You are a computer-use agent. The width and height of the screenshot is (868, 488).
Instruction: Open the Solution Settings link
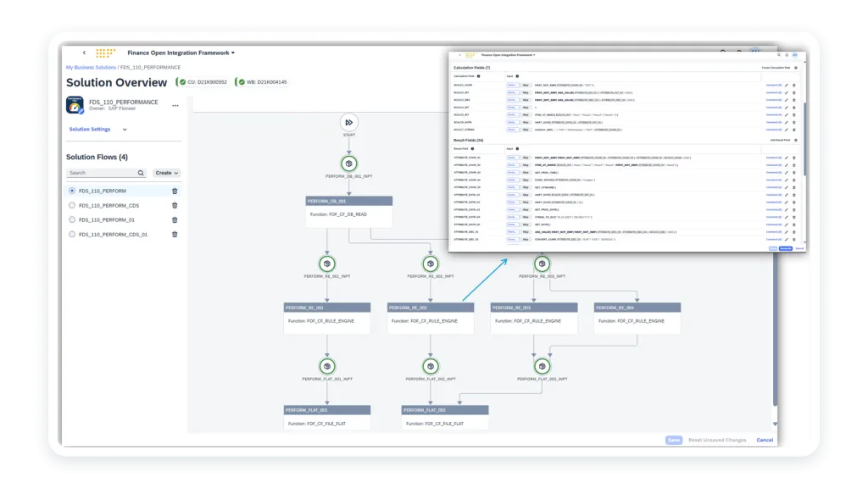(90, 130)
